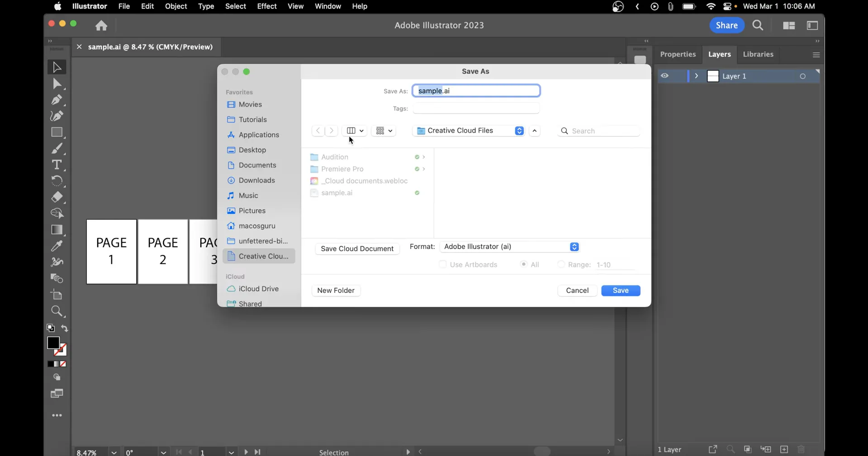Image resolution: width=868 pixels, height=456 pixels.
Task: Click the New Folder button
Action: (335, 290)
